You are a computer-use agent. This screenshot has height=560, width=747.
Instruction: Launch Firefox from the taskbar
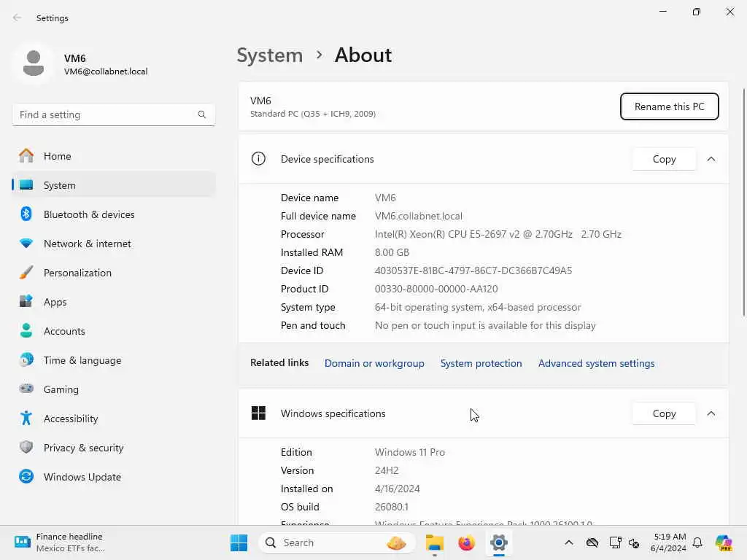(x=466, y=542)
